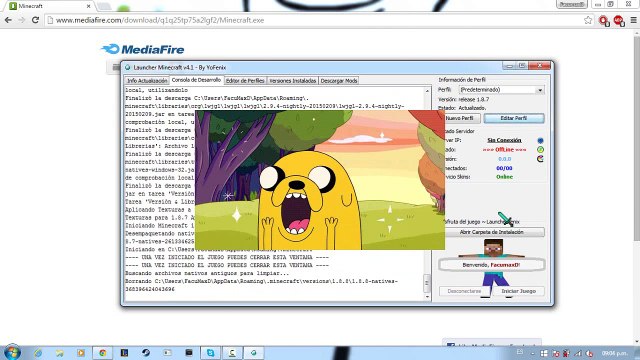Viewport: 640px width, 360px height.
Task: Click the console scrollbar up arrow
Action: pyautogui.click(x=427, y=91)
